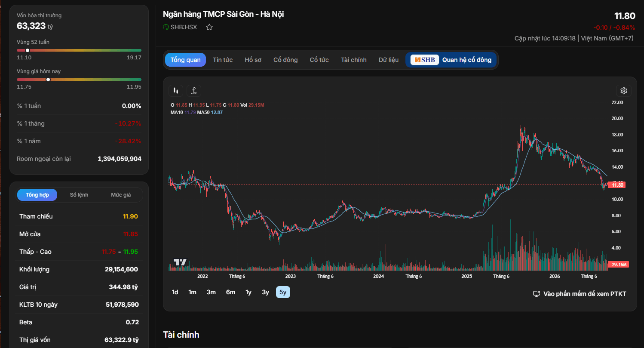Set chart range to 1y
Image resolution: width=644 pixels, height=348 pixels.
tap(248, 292)
